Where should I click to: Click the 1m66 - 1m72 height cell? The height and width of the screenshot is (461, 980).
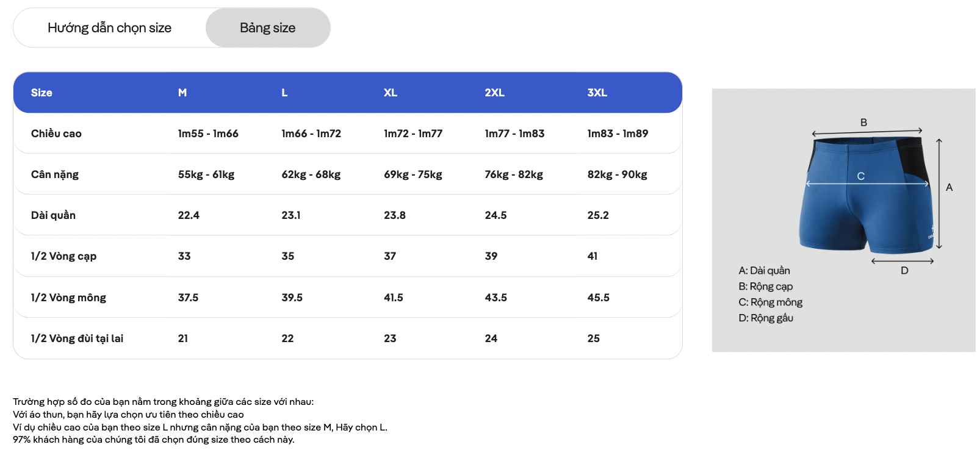(x=311, y=134)
